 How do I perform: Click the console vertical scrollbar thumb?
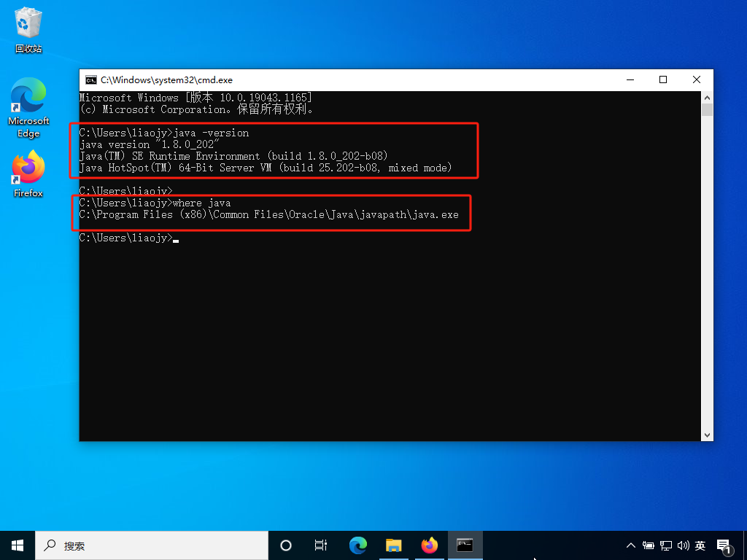pyautogui.click(x=707, y=110)
